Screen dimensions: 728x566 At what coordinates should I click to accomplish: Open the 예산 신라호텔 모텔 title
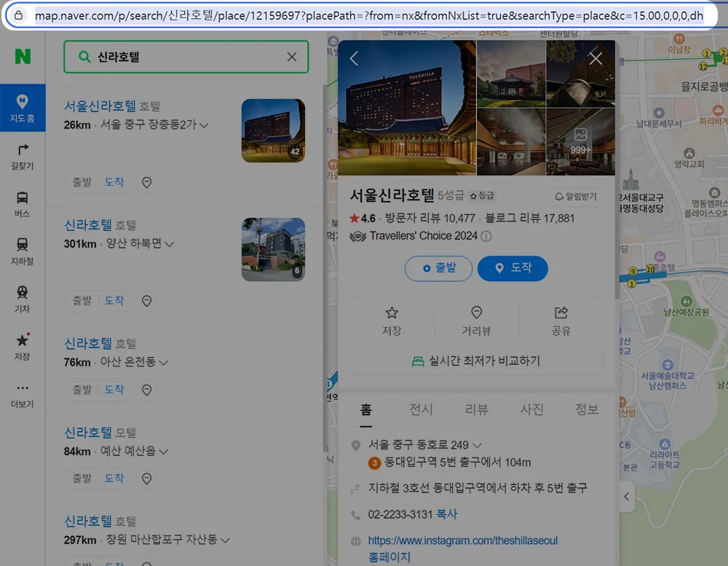[x=88, y=433]
